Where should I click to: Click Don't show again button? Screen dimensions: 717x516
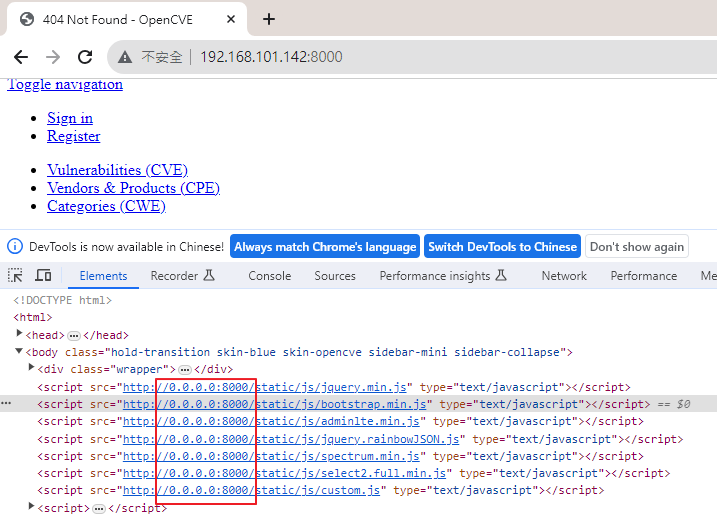637,247
